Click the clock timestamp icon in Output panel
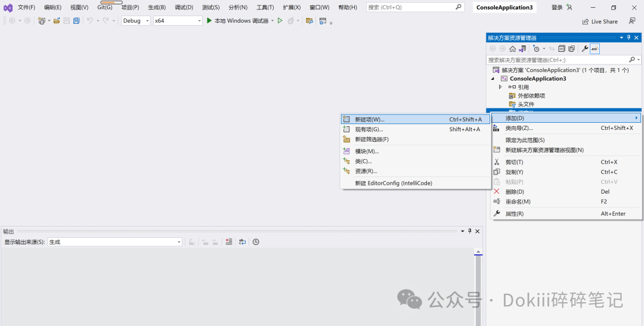This screenshot has height=326, width=644. [x=256, y=242]
